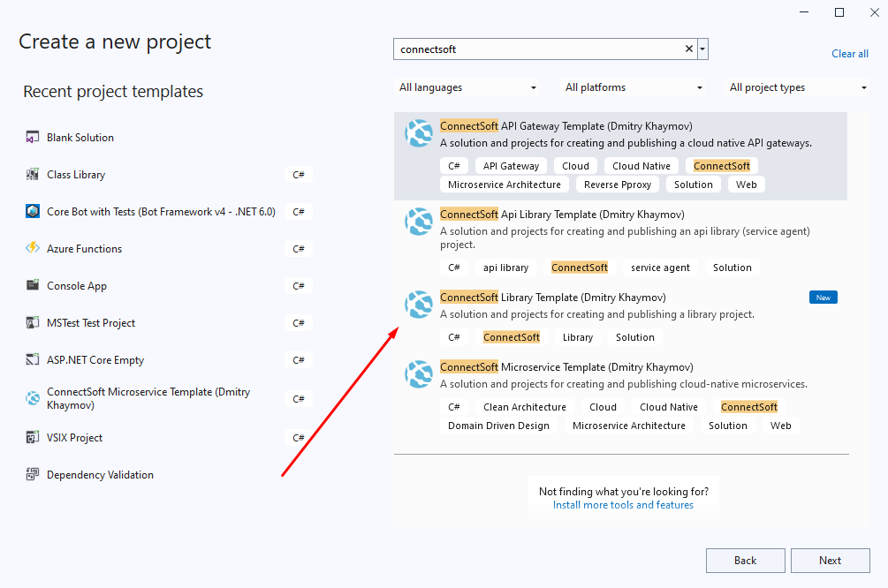Click the ConnectSoft API Gateway template icon
Image resolution: width=888 pixels, height=588 pixels.
tap(418, 133)
